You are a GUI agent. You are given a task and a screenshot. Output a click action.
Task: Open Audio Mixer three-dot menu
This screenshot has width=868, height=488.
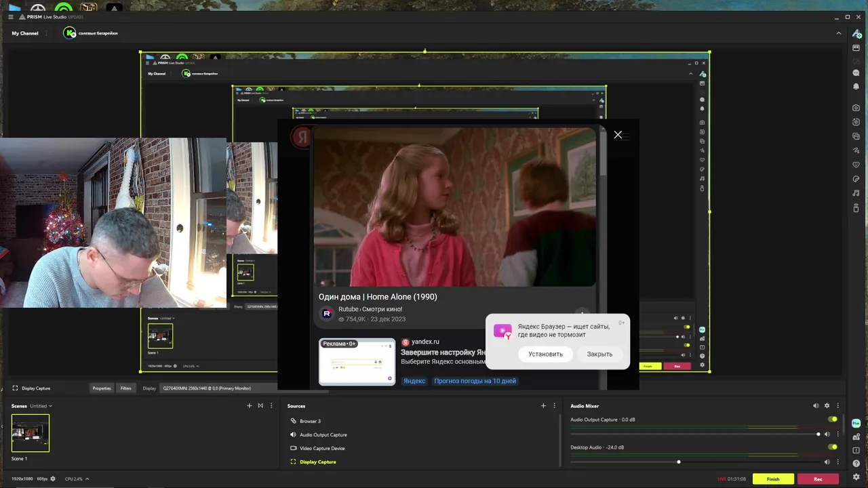click(837, 406)
